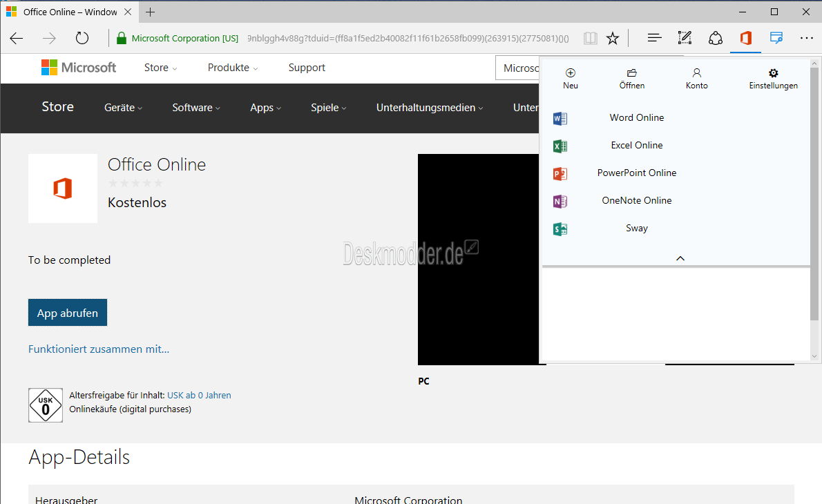Viewport: 822px width, 504px height.
Task: Click the App-Details heading
Action: 79,457
